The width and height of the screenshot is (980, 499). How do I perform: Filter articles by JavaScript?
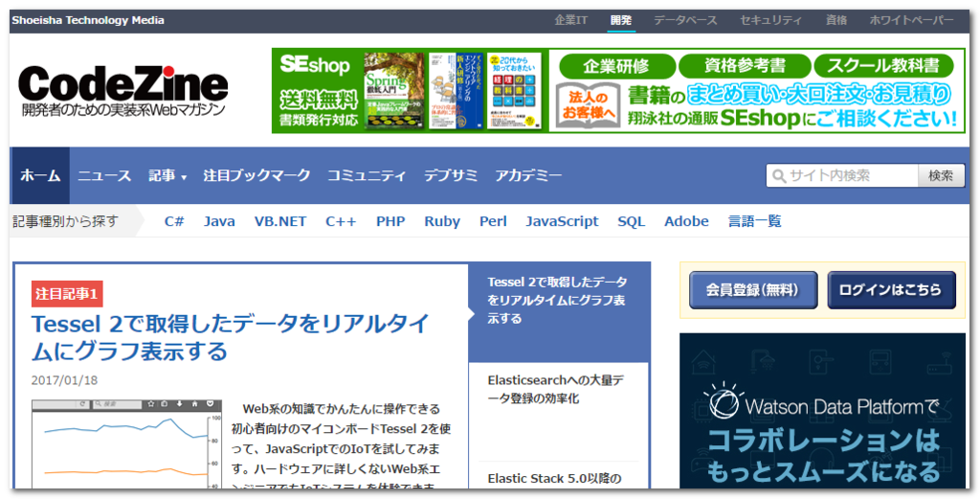[562, 221]
